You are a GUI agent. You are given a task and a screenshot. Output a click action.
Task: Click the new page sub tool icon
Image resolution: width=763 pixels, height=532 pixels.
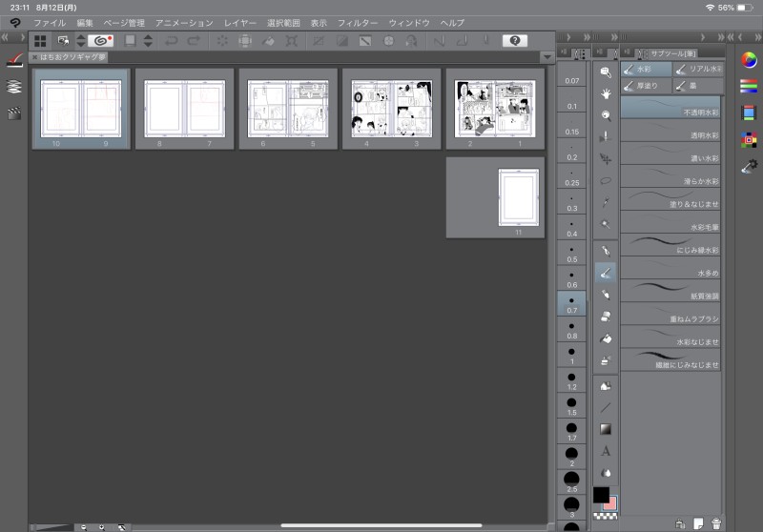698,523
